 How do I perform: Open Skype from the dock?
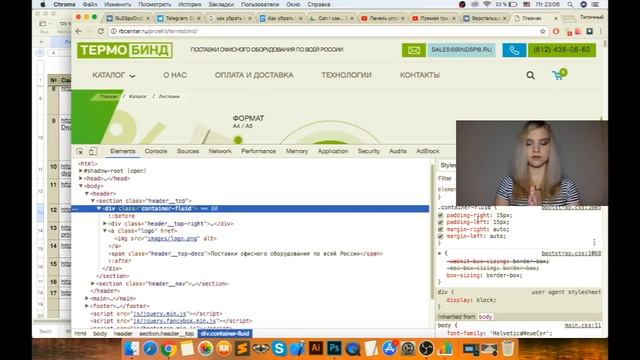coord(279,349)
